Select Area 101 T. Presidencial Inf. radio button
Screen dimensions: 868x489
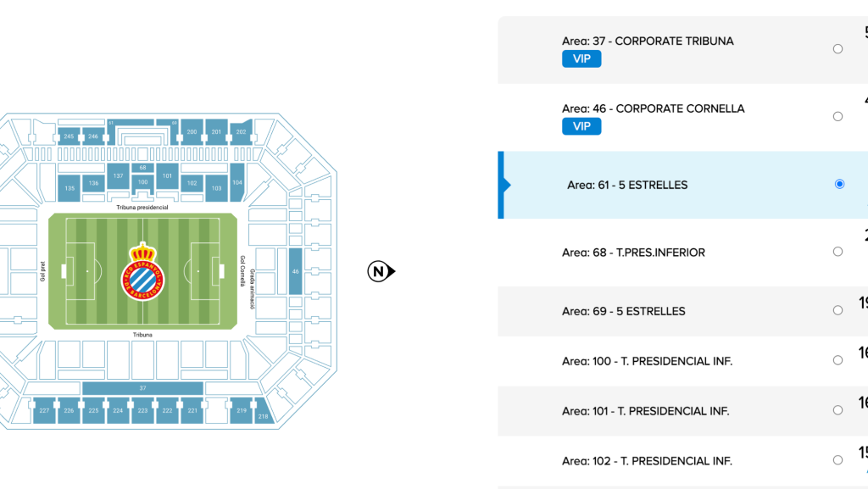pos(837,410)
